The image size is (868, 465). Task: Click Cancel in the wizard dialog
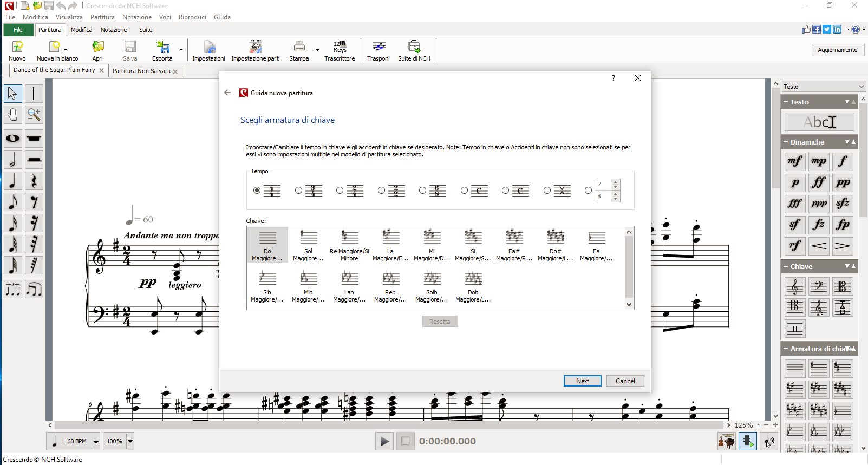tap(625, 381)
